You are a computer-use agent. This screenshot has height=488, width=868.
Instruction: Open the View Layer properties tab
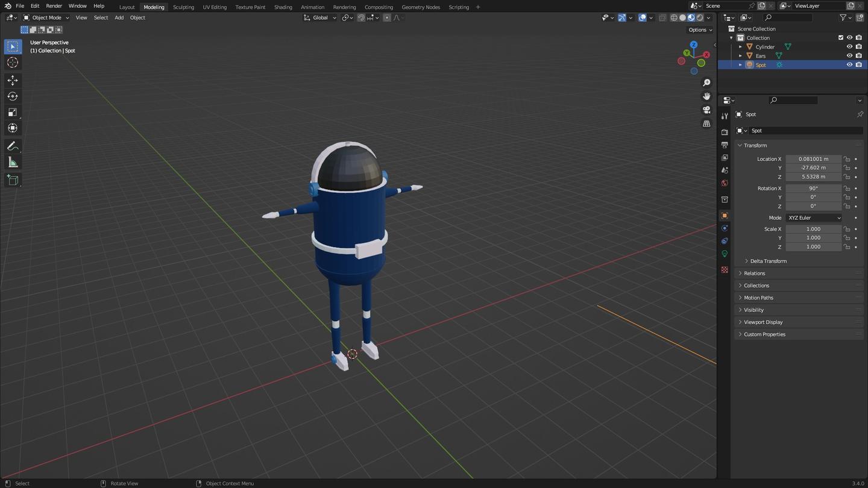tap(725, 158)
